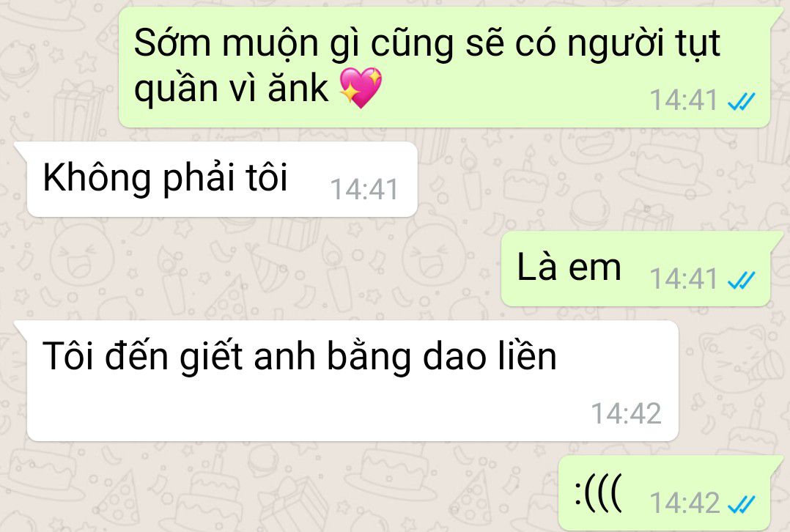Click the 14:41 timestamp beside 'Không phải tôi'
Viewport: 790px width, 532px height.
click(363, 190)
